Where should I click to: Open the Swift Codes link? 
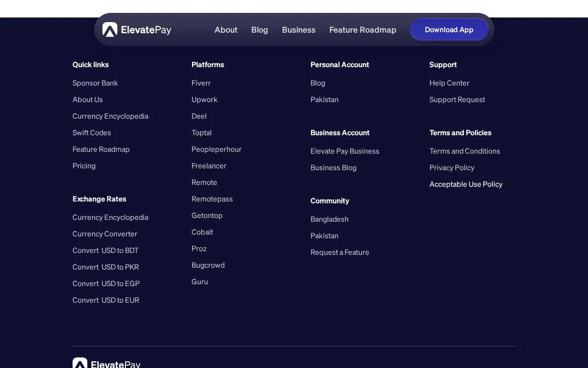click(x=92, y=132)
